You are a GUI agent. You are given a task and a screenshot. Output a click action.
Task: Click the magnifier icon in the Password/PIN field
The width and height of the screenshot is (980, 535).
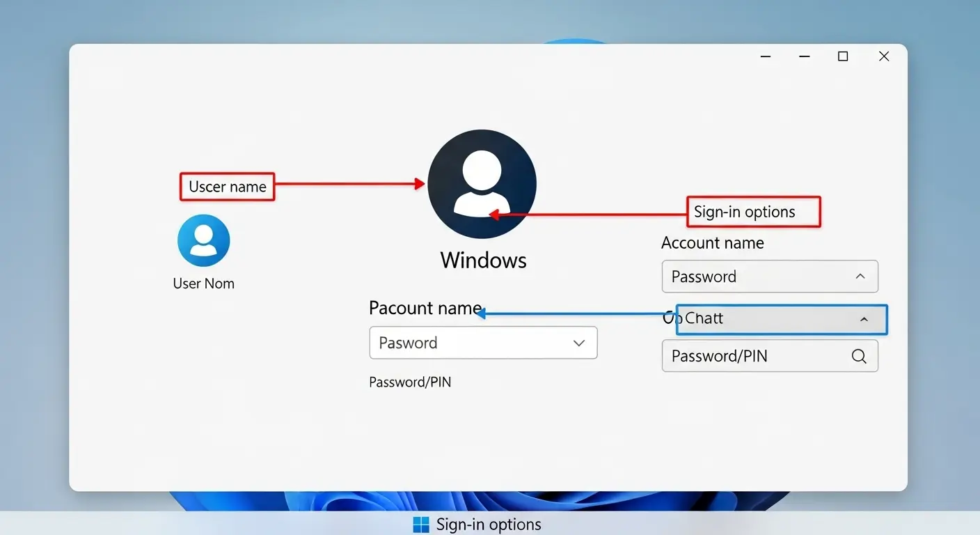point(859,357)
